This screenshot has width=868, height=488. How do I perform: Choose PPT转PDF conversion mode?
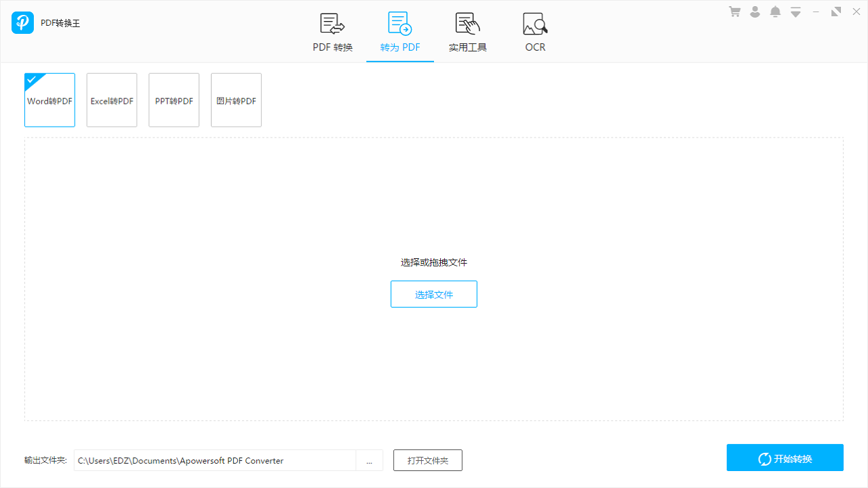click(174, 100)
